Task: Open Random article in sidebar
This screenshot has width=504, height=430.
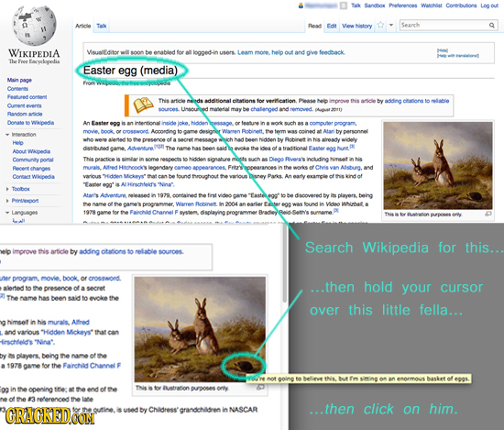Action: coord(25,114)
